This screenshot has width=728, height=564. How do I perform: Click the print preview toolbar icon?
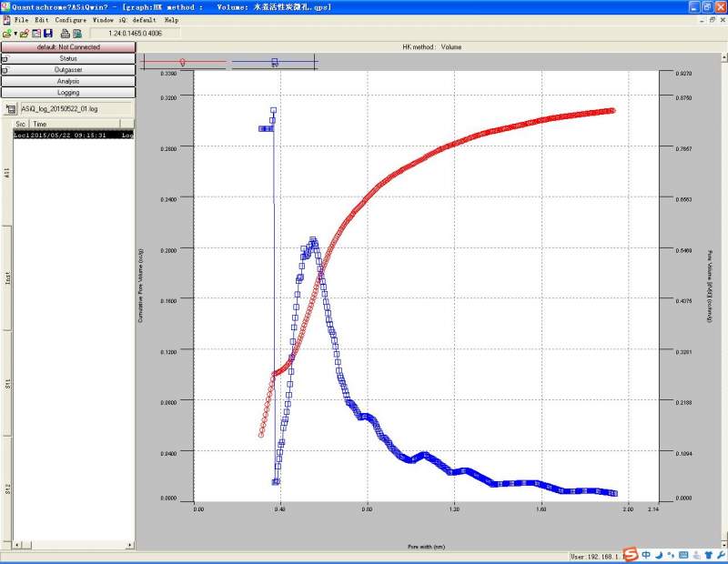[x=77, y=34]
